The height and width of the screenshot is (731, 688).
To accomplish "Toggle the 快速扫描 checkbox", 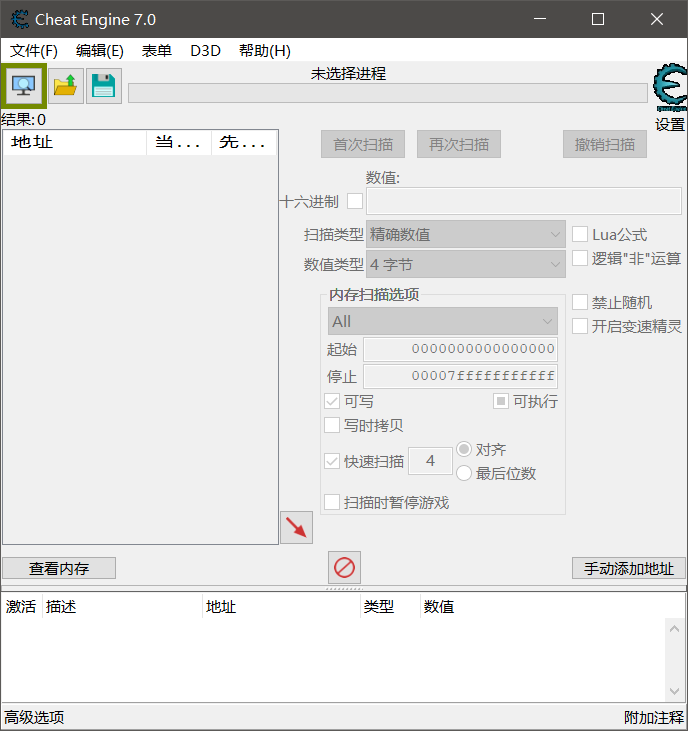I will (332, 462).
